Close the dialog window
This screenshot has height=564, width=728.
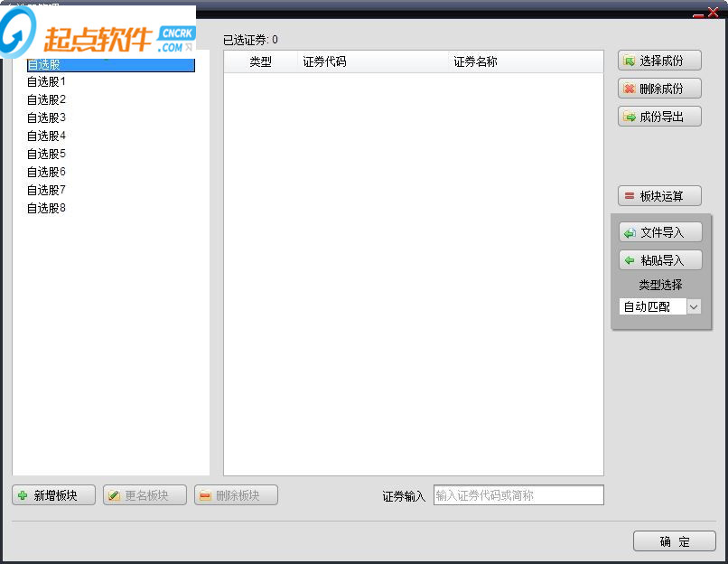713,12
